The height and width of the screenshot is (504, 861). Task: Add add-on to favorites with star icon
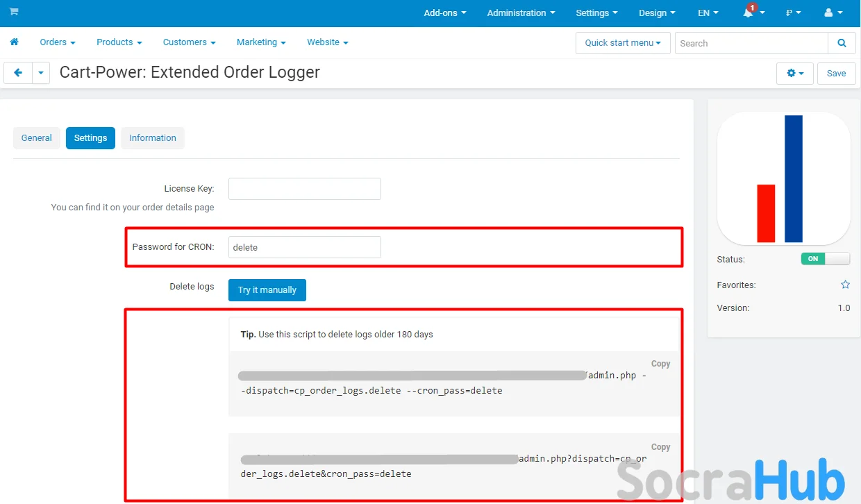(845, 285)
